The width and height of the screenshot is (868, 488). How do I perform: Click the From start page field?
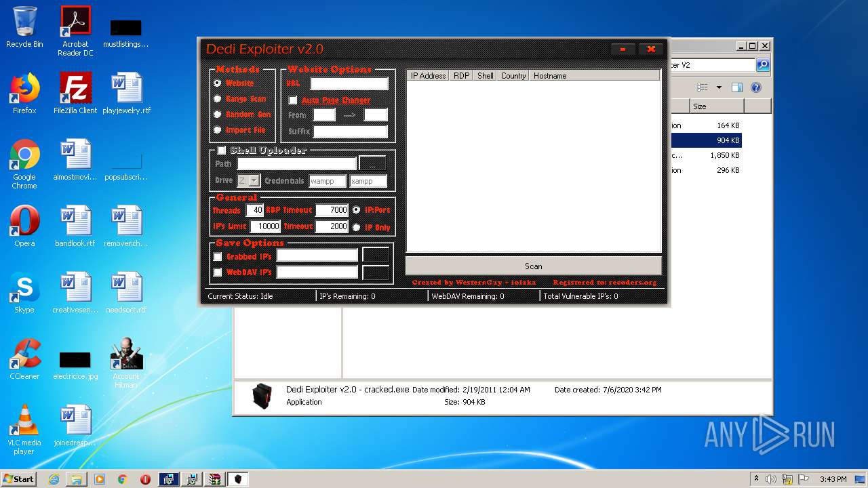324,115
